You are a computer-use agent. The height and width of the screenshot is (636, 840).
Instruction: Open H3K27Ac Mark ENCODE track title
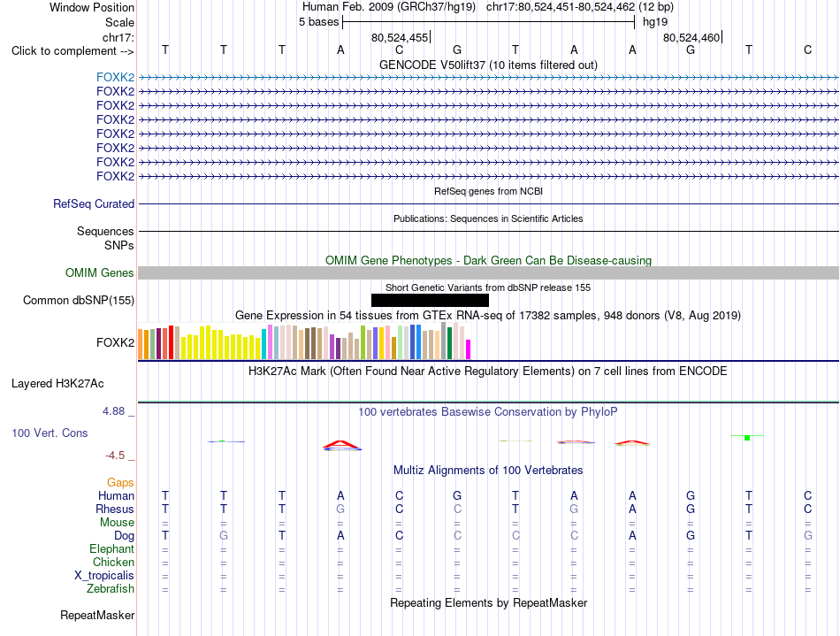488,371
